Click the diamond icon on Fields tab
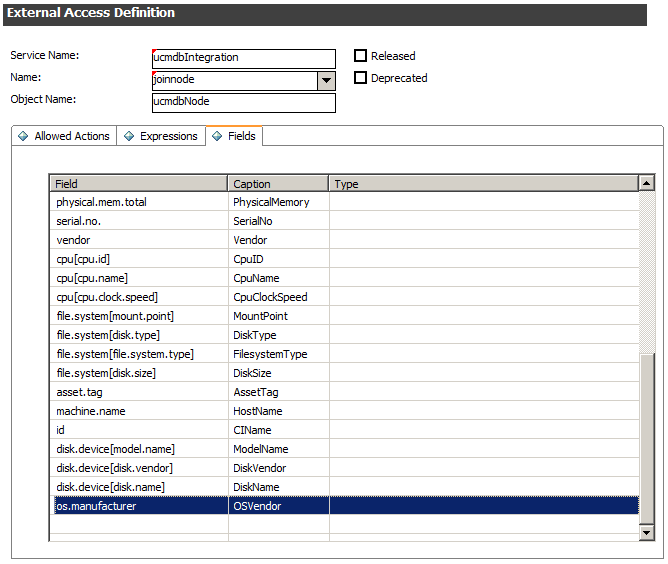Screen dimensions: 668x564 217,136
